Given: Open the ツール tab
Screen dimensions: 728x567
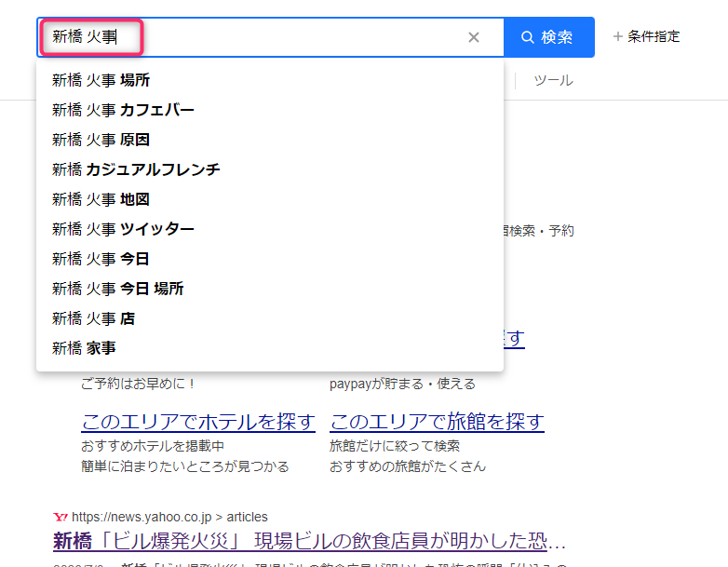Looking at the screenshot, I should click(x=553, y=81).
